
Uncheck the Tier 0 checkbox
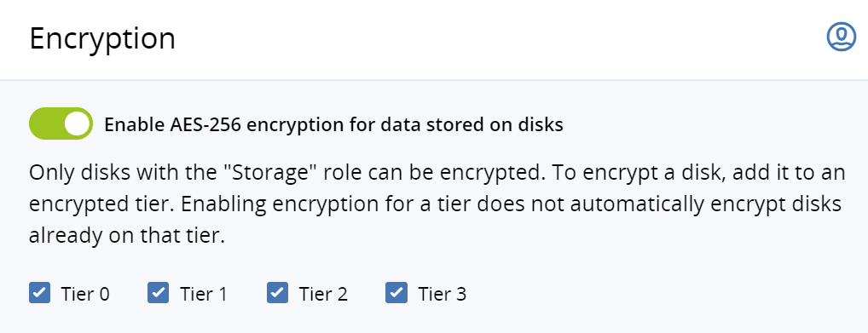pyautogui.click(x=40, y=293)
